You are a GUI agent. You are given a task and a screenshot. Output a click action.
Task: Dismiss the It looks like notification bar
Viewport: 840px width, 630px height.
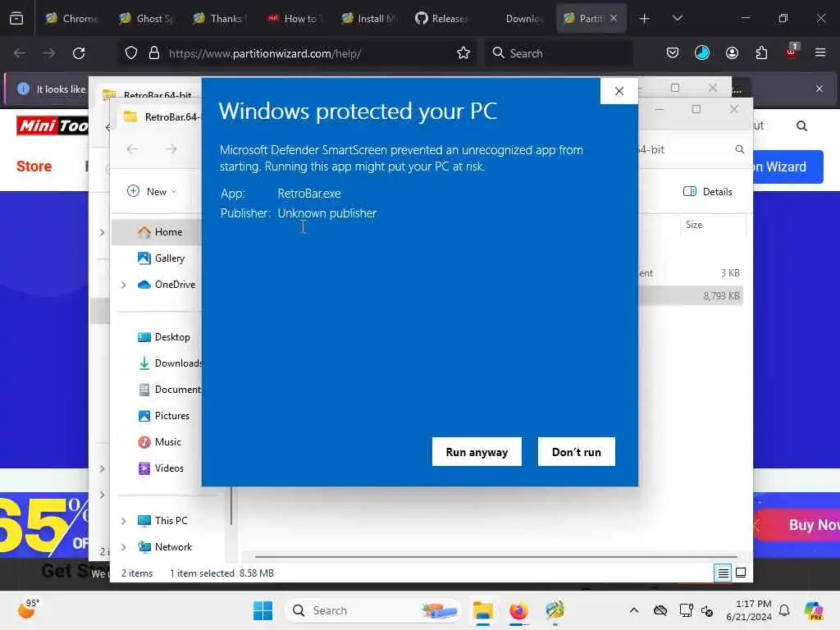(x=819, y=89)
